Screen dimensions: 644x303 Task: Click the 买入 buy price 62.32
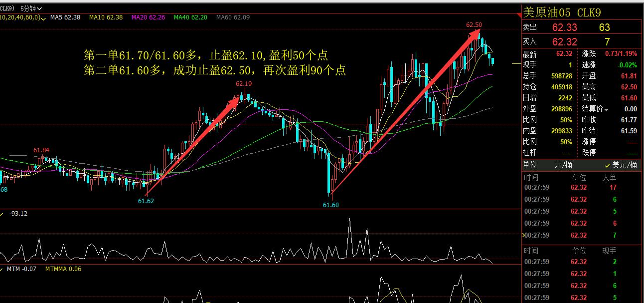pyautogui.click(x=565, y=42)
